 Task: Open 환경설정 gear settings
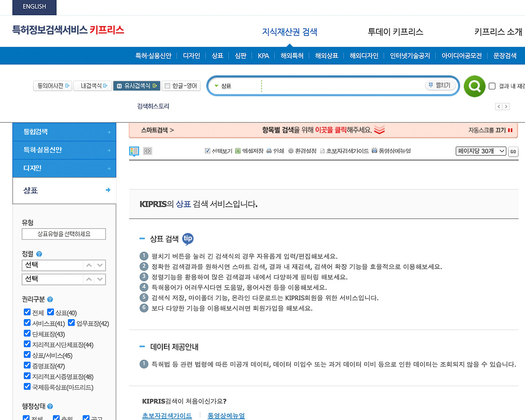(302, 151)
